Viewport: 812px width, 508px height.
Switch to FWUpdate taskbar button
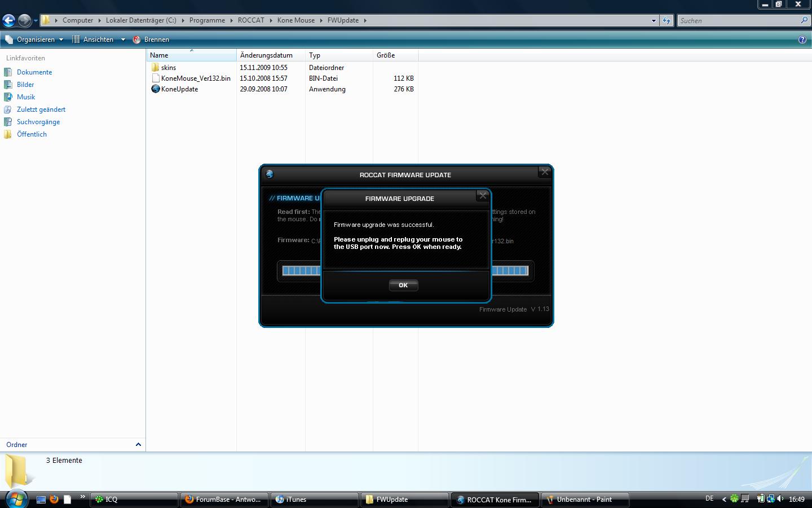[x=405, y=500]
